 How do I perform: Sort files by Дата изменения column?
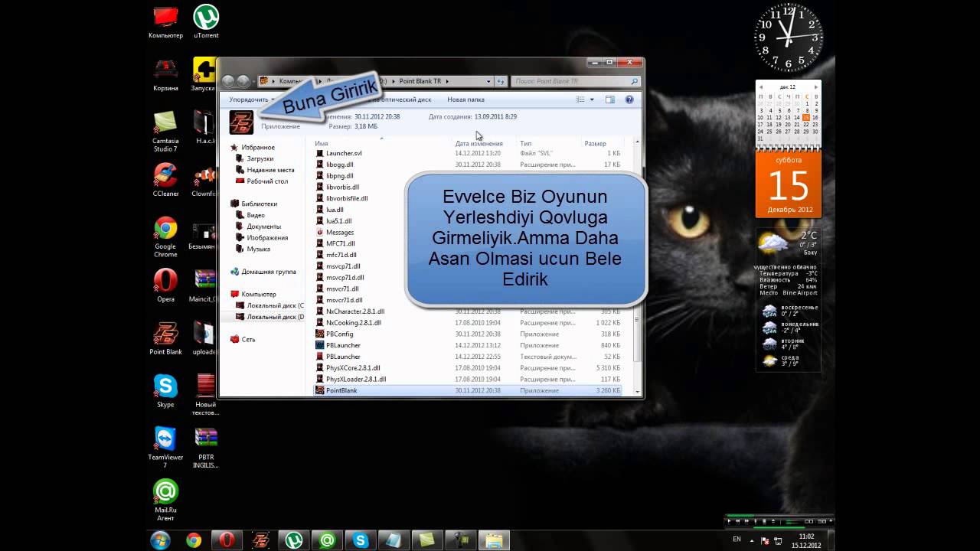(479, 143)
